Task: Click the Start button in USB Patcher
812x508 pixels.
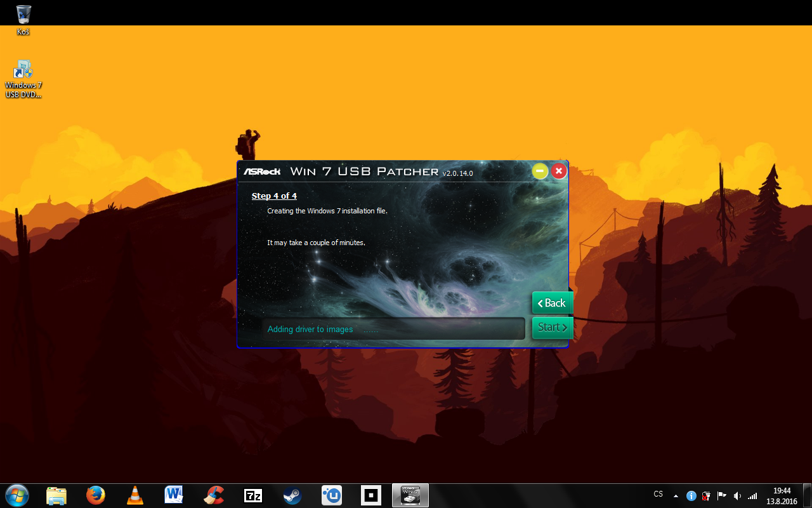Action: [553, 328]
